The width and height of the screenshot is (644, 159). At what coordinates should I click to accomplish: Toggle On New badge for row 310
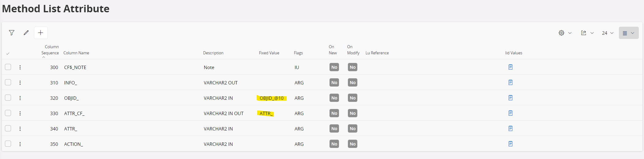coord(334,83)
